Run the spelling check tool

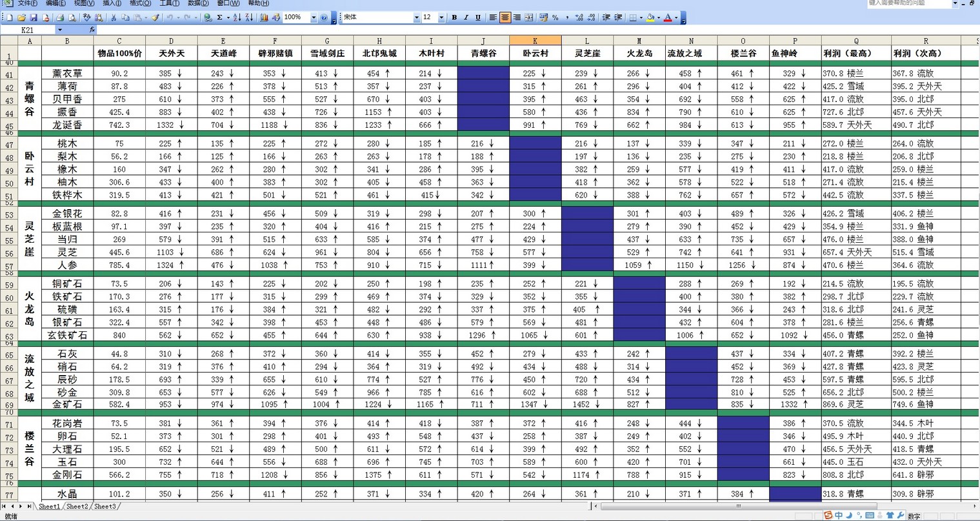click(x=86, y=17)
